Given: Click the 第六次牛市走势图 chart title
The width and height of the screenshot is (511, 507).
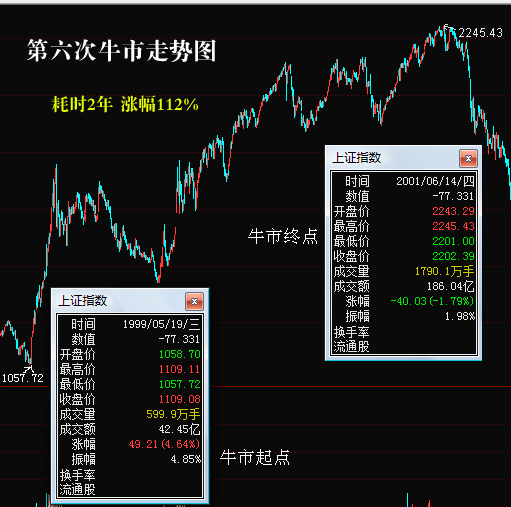Looking at the screenshot, I should pos(122,51).
